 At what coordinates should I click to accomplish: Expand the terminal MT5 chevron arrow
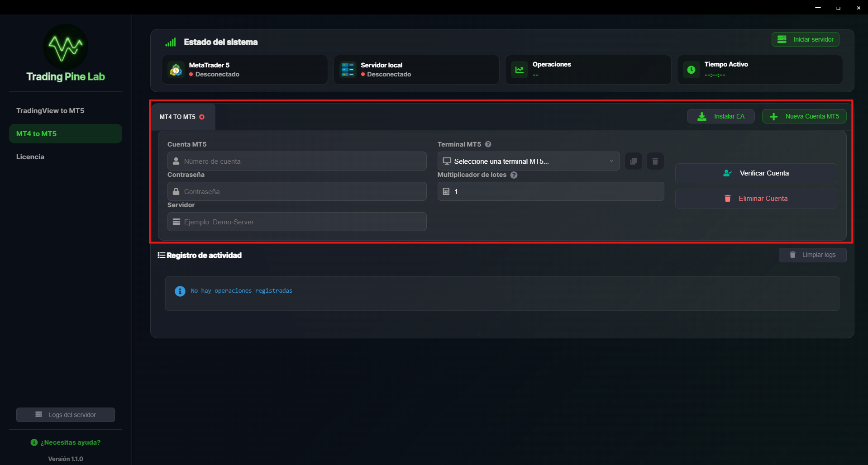(x=611, y=161)
